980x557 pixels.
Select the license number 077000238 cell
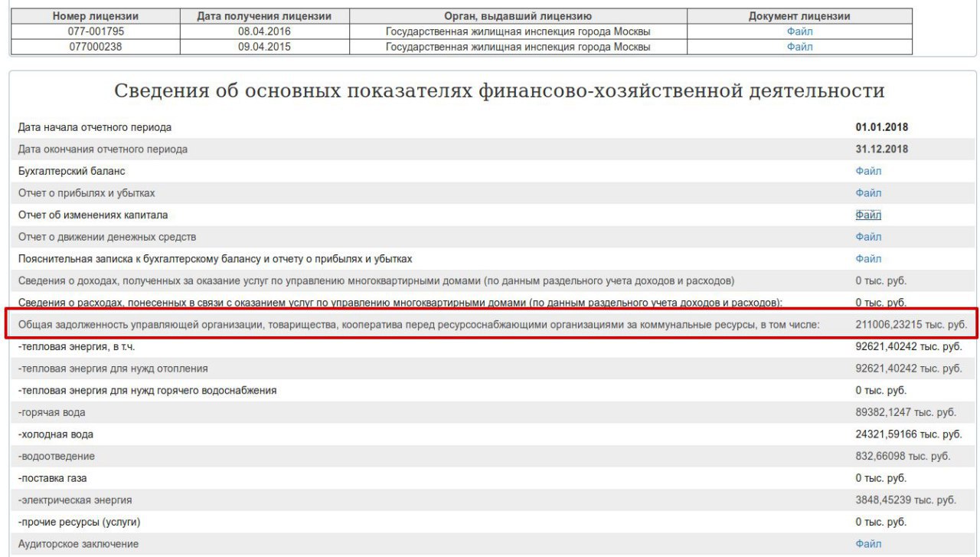point(96,47)
